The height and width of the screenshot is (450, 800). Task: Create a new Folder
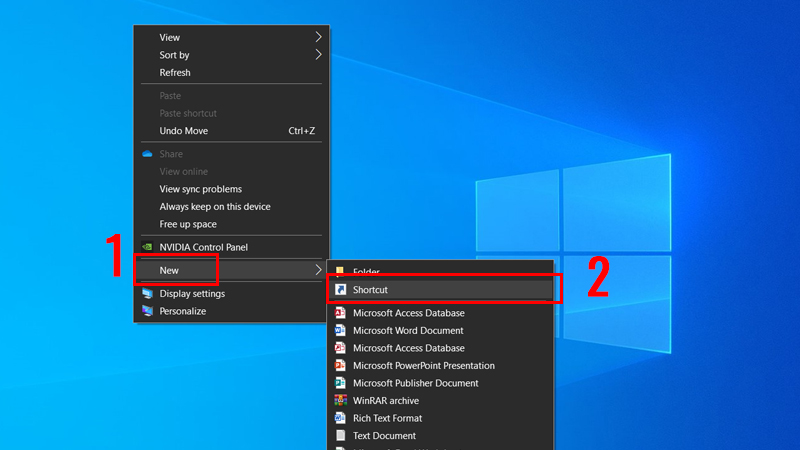coord(366,272)
